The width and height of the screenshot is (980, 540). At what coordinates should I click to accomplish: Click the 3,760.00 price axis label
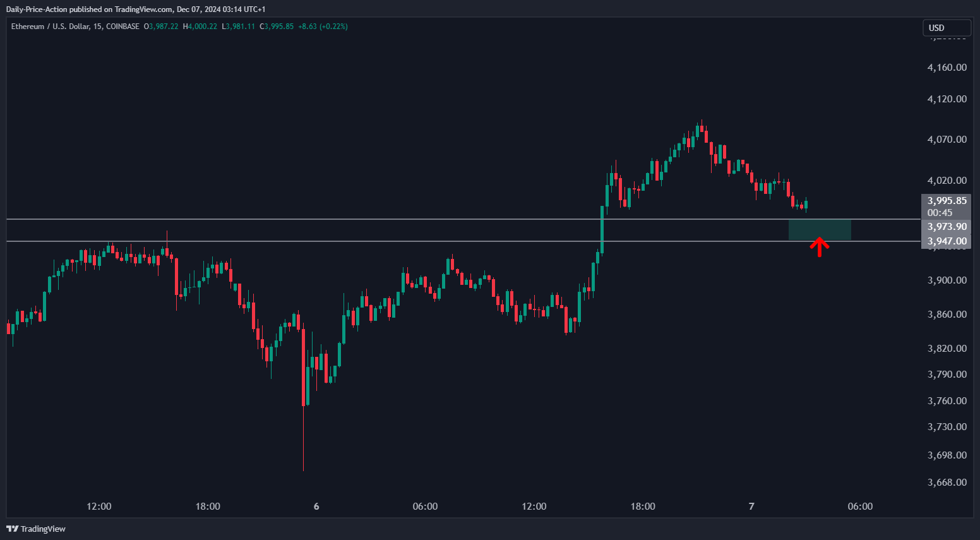click(947, 401)
